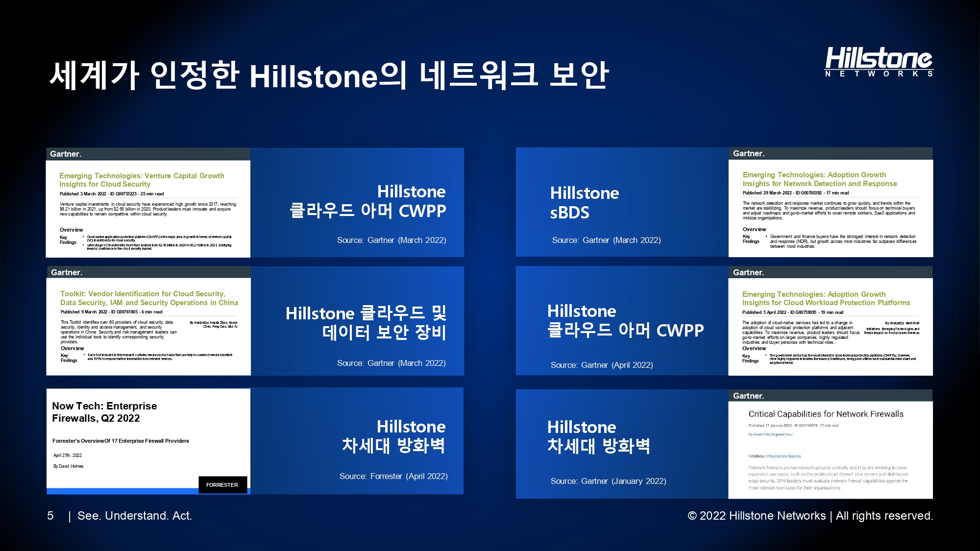Click Gartner header above Network Detection report
The height and width of the screenshot is (551, 980).
pyautogui.click(x=831, y=153)
